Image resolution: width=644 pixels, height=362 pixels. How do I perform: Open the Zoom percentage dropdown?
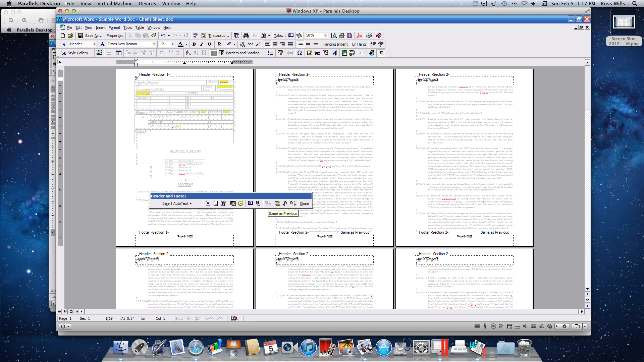click(x=325, y=36)
